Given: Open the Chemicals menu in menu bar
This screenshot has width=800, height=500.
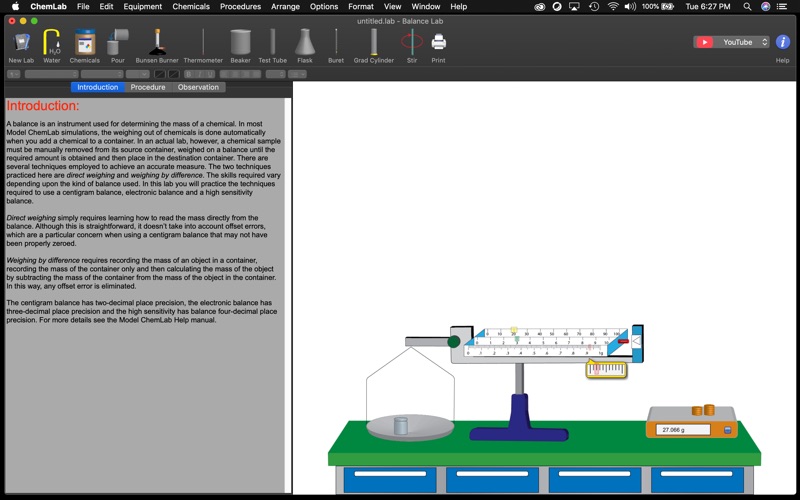Looking at the screenshot, I should (x=191, y=7).
